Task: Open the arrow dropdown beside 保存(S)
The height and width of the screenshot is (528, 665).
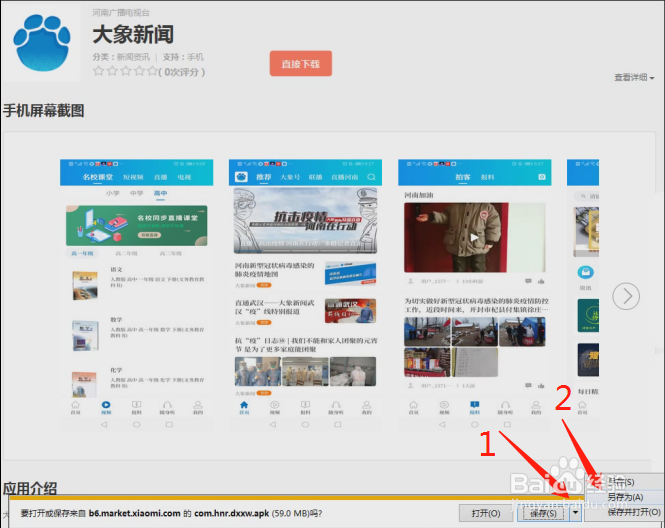Action: [x=575, y=513]
